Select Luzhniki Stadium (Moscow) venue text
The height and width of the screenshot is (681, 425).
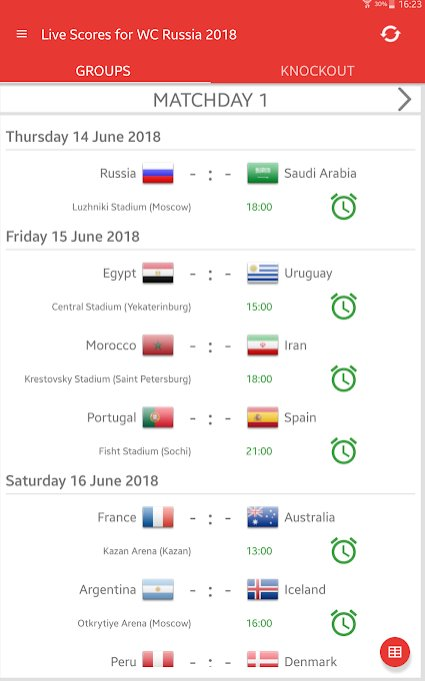click(x=132, y=207)
